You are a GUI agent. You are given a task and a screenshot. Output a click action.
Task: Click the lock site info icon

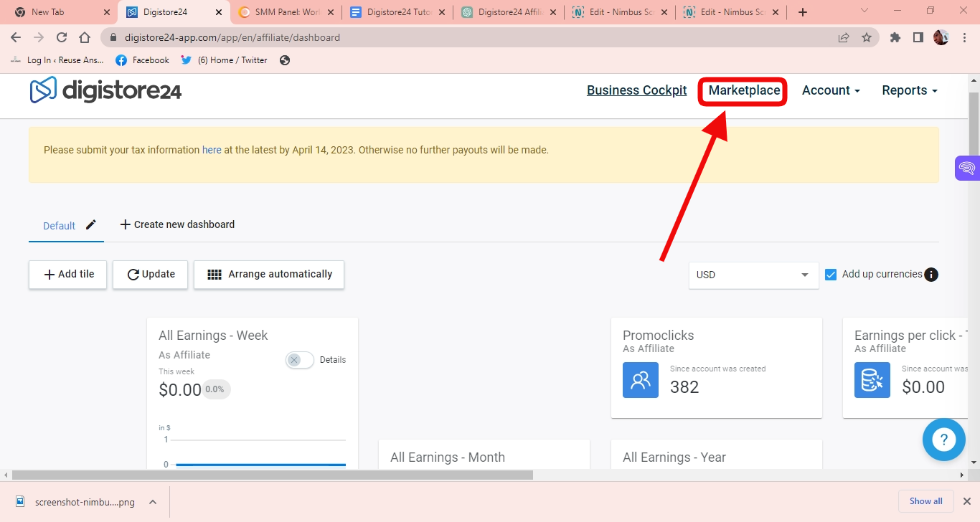pos(113,37)
